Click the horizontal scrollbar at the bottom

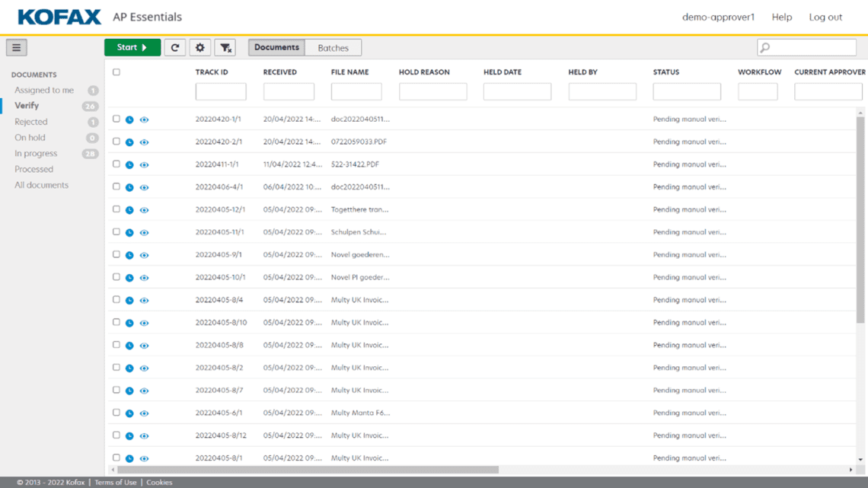[x=305, y=470]
